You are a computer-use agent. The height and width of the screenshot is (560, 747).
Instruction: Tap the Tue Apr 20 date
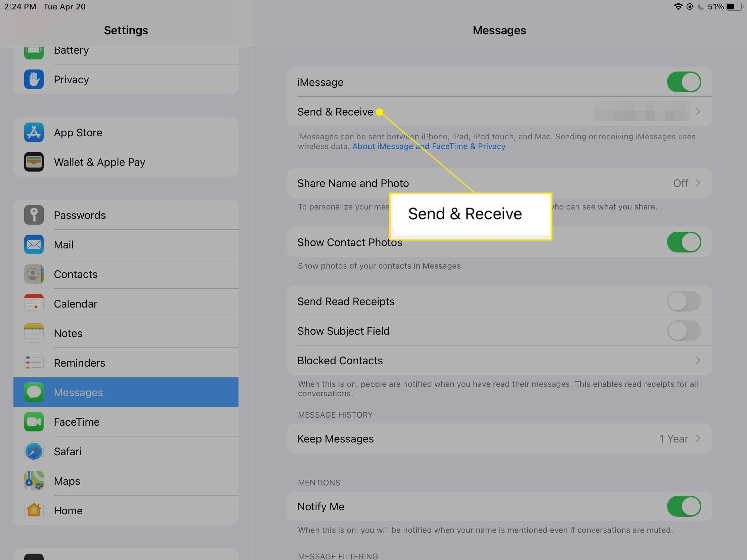click(64, 7)
